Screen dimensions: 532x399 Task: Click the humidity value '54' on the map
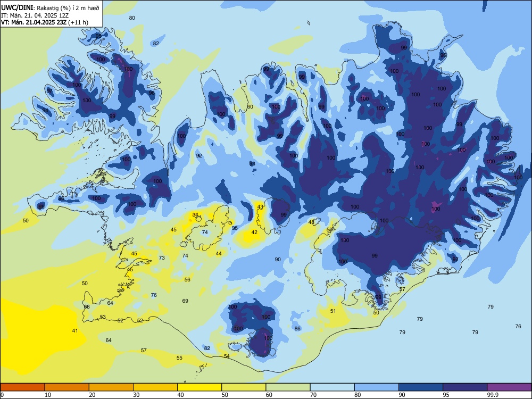[x=227, y=356]
